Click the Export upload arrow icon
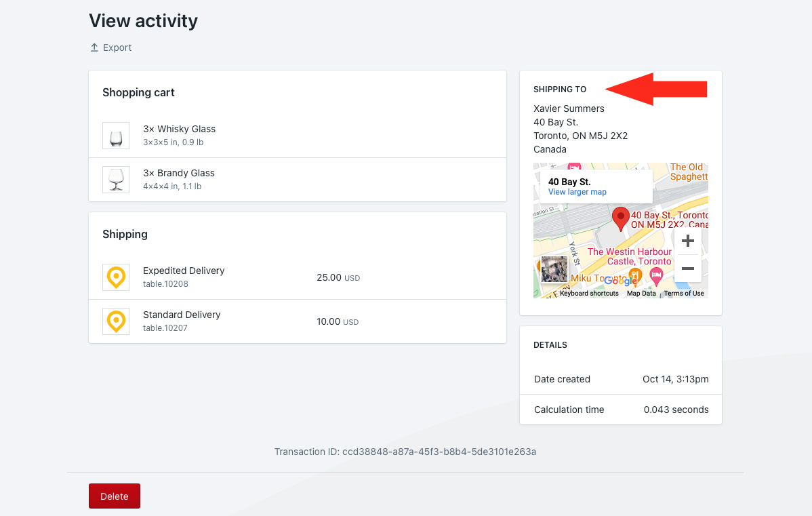Screen dimensions: 812x516 point(94,47)
